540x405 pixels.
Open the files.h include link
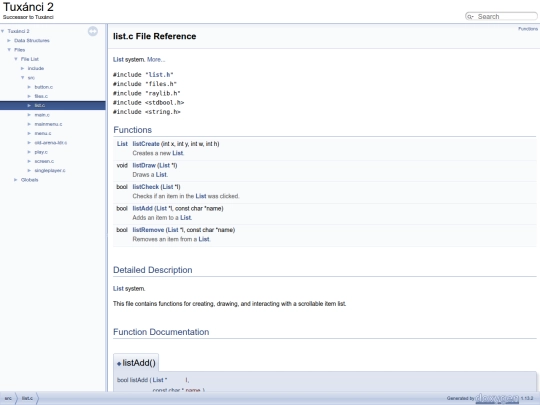tap(161, 84)
